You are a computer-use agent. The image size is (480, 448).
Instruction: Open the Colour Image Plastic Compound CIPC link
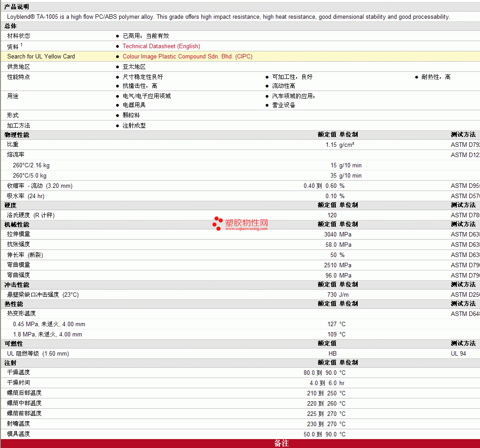(188, 57)
